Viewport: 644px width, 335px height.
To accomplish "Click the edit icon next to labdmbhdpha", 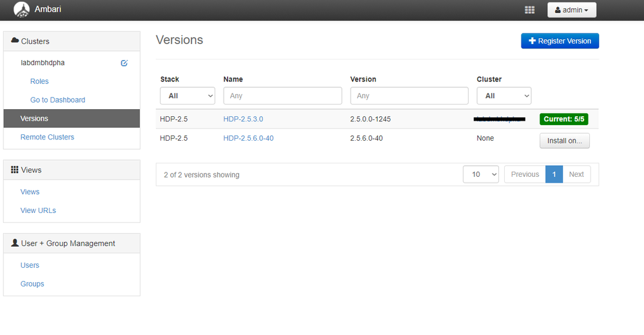I will [x=124, y=63].
